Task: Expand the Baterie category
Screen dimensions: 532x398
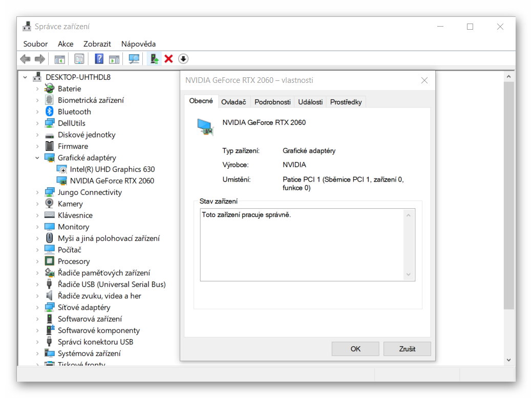Action: coord(37,89)
